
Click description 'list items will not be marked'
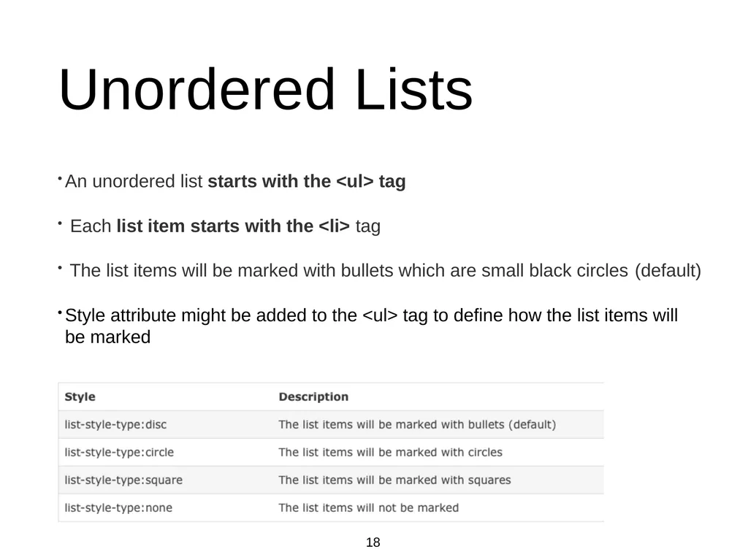tap(381, 507)
